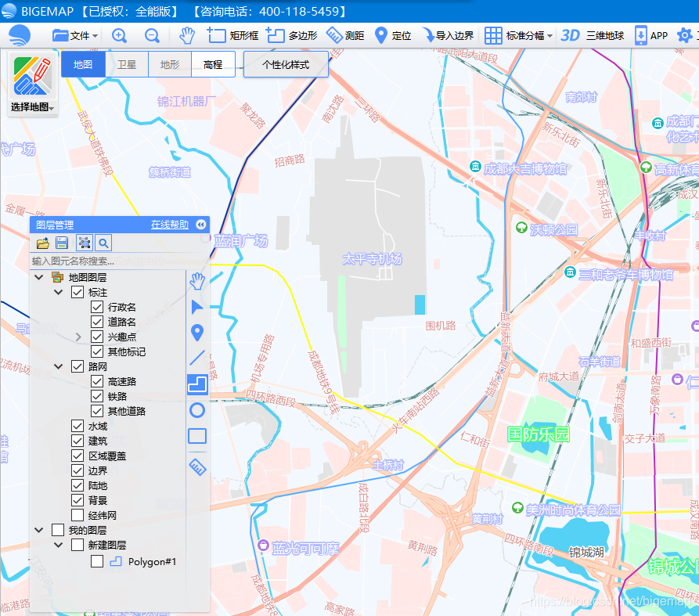Open settings via the gear icon
699x616 pixels.
684,35
